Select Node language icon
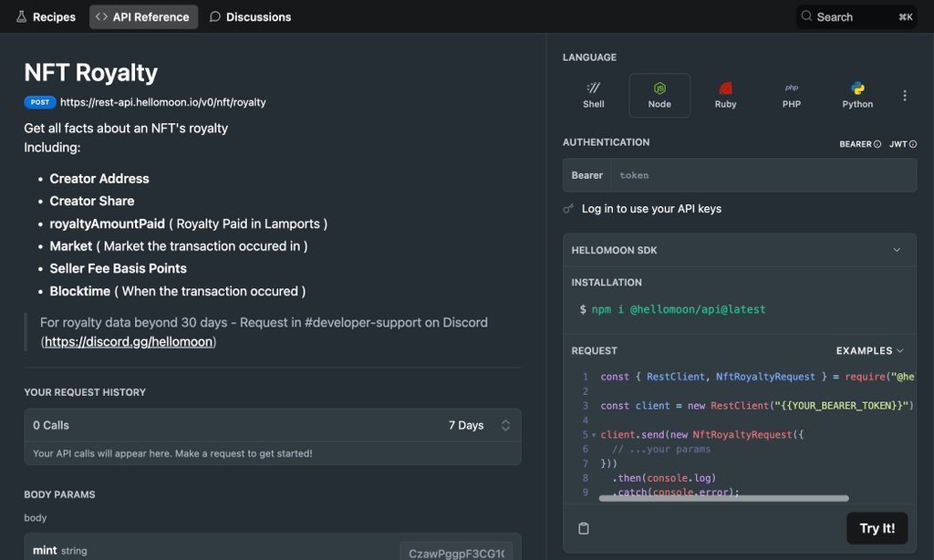Viewport: 934px width, 560px height. click(x=659, y=96)
